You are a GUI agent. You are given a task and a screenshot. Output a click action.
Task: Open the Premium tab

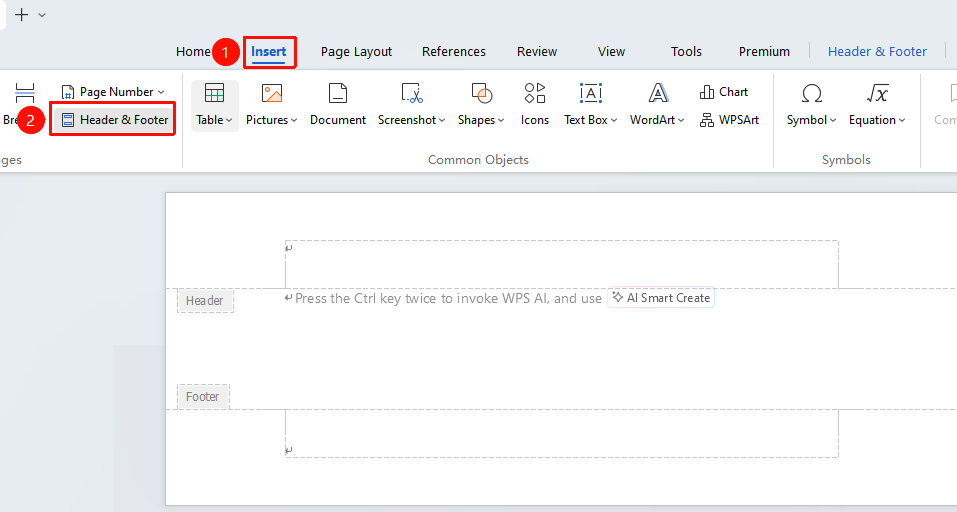(x=764, y=52)
